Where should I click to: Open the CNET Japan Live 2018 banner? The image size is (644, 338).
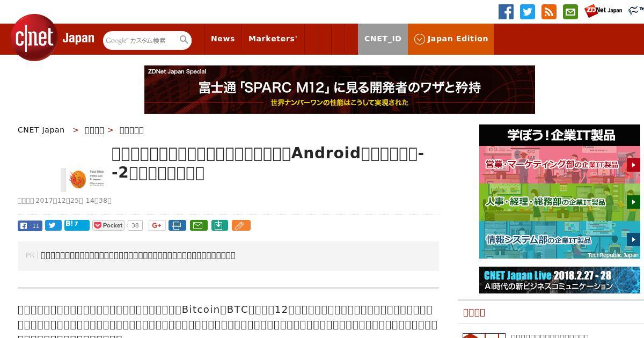(560, 280)
